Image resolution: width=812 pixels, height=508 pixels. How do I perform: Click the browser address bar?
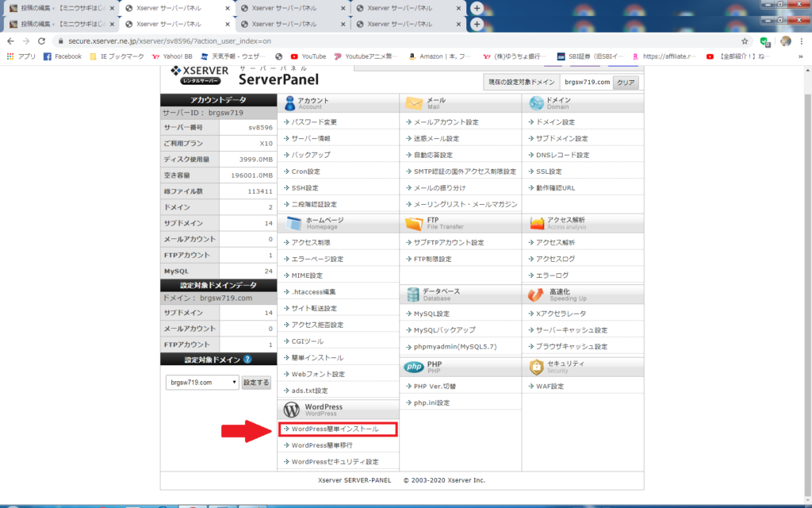click(396, 40)
